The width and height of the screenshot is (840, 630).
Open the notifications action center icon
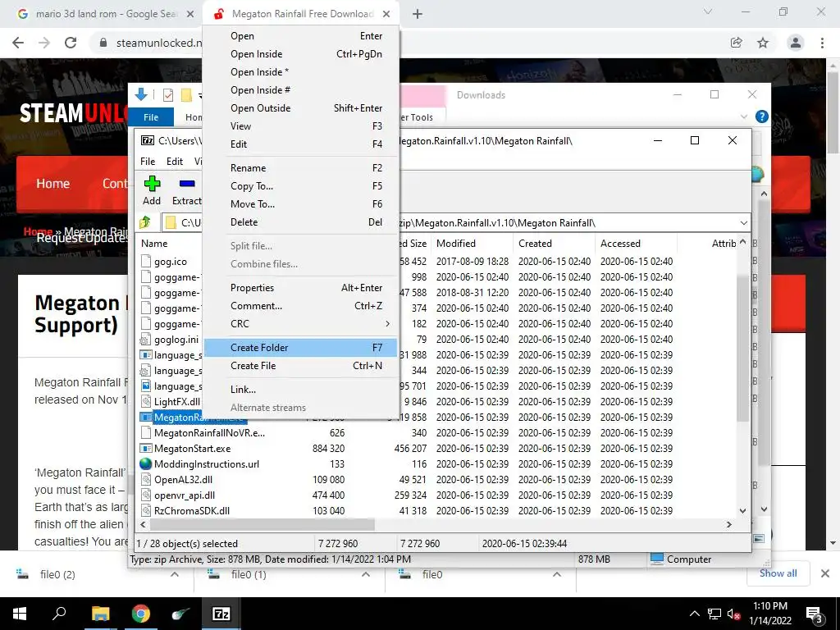815,614
